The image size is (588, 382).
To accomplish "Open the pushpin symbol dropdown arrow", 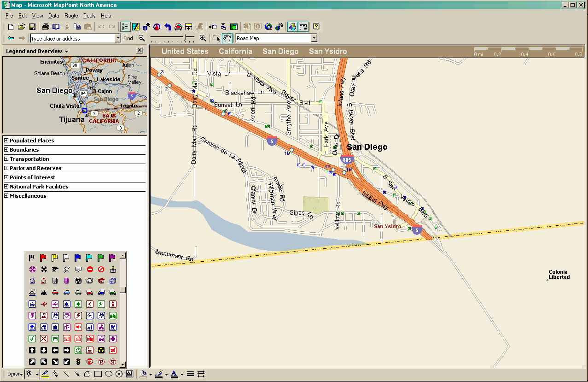I will (37, 374).
